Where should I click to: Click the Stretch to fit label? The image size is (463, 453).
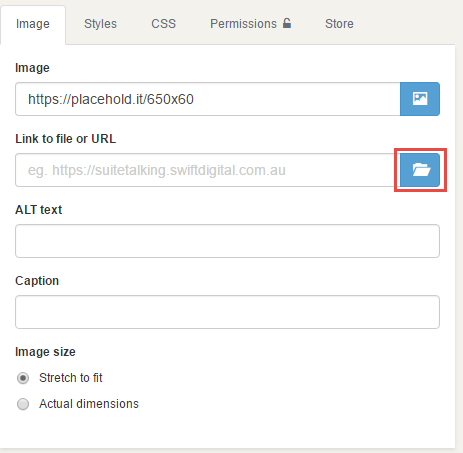71,378
